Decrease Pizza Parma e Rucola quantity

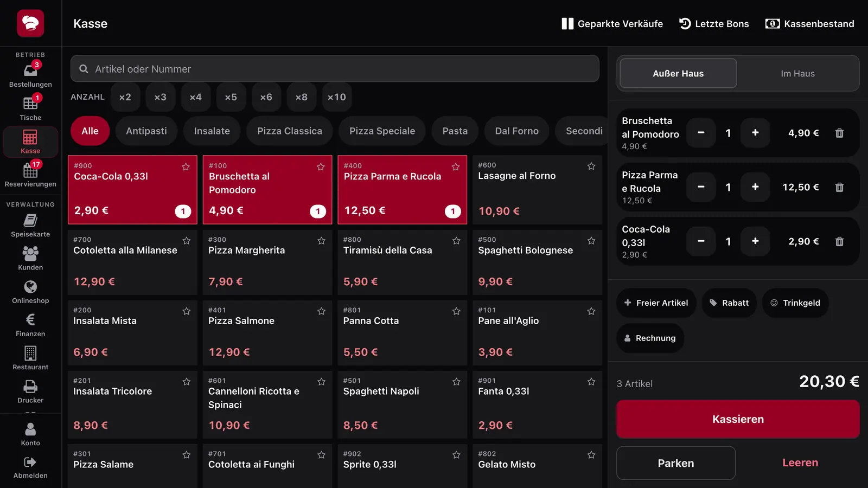coord(701,187)
